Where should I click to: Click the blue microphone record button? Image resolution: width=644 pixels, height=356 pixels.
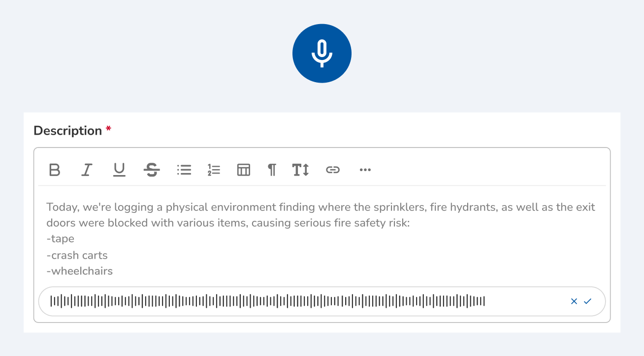coord(322,53)
